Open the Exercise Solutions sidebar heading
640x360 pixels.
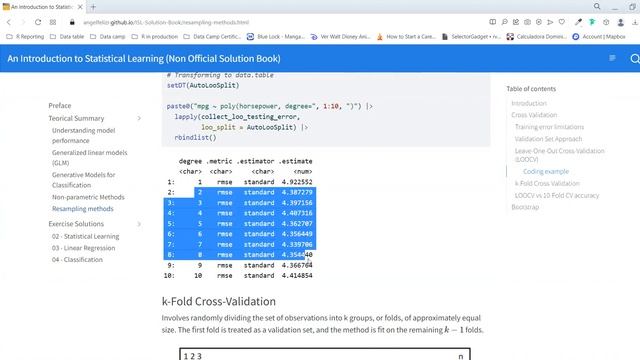click(76, 224)
